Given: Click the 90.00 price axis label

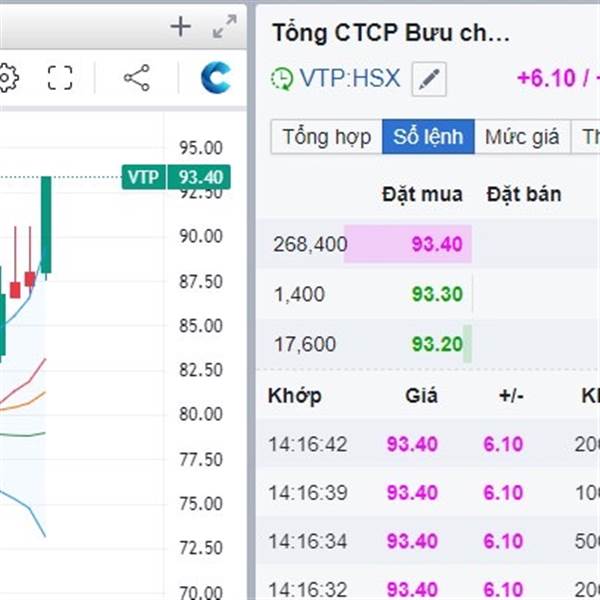Looking at the screenshot, I should coord(201,236).
